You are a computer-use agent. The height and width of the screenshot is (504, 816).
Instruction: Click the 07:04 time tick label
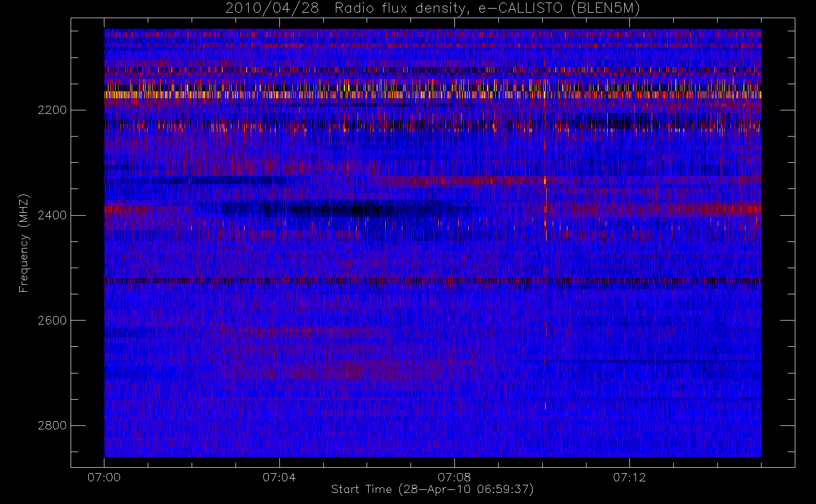click(279, 477)
